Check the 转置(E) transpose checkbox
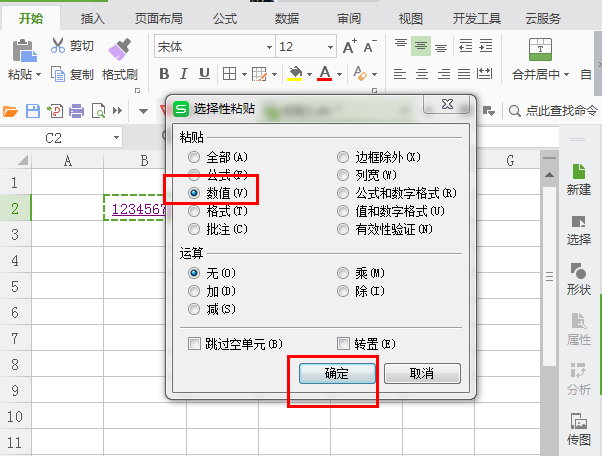 pos(345,344)
